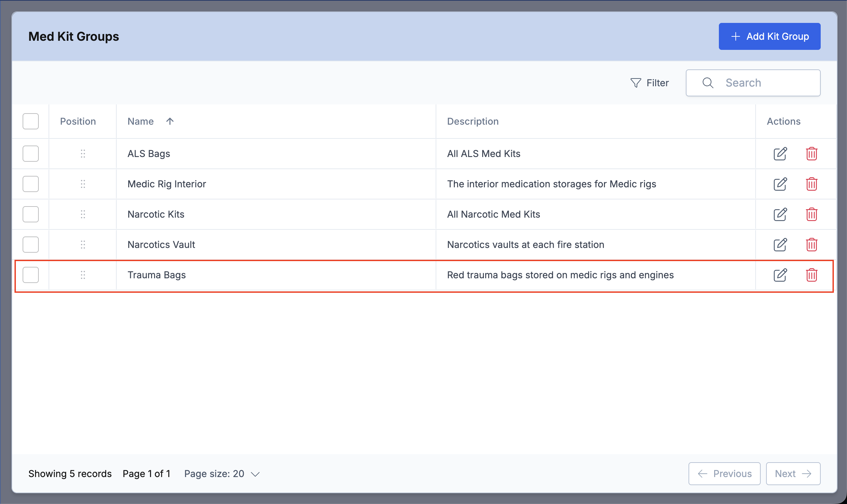Check the ALS Bags row checkbox
Image resolution: width=847 pixels, height=504 pixels.
pos(31,154)
